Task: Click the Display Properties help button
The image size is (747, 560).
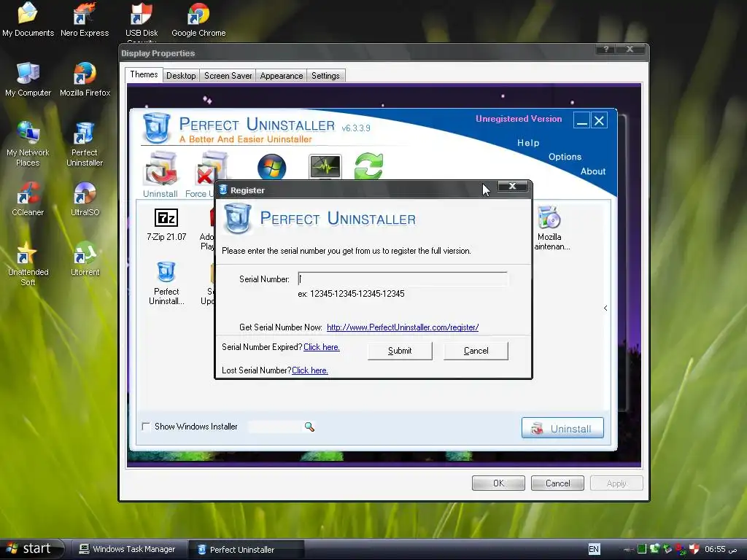Action: [x=606, y=49]
